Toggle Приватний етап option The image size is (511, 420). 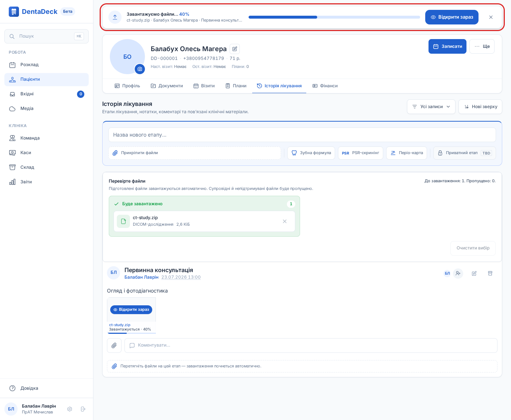(x=465, y=153)
